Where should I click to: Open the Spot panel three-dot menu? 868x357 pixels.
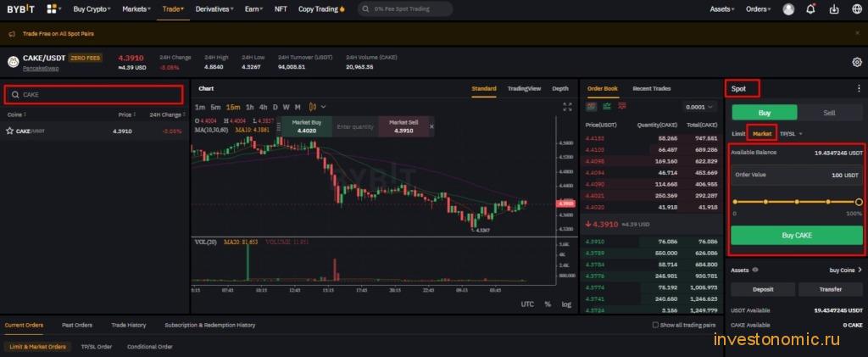(x=859, y=88)
